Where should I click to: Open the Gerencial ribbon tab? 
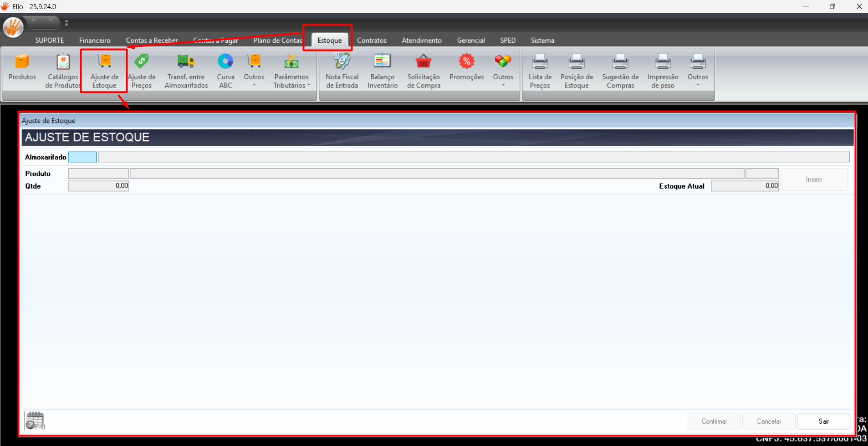pyautogui.click(x=471, y=41)
